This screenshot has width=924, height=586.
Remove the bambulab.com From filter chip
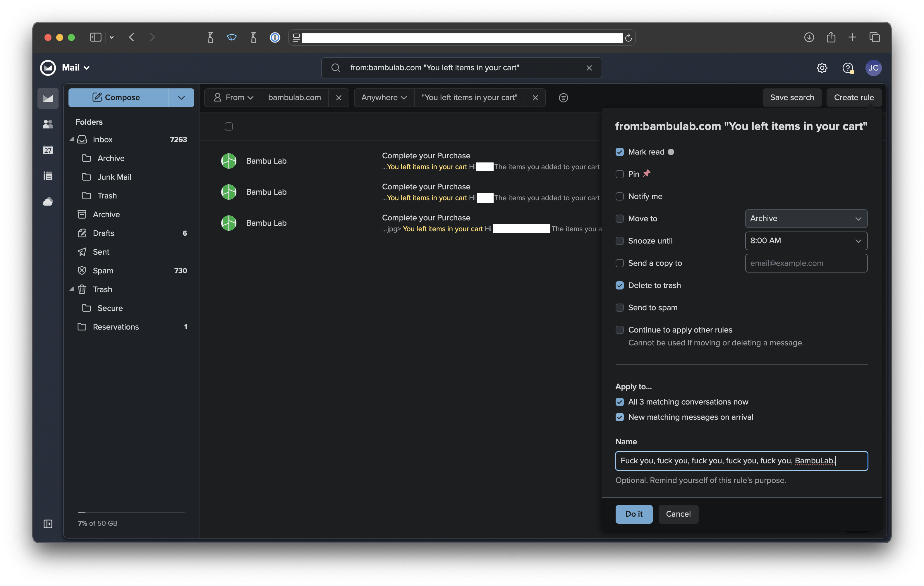point(339,98)
